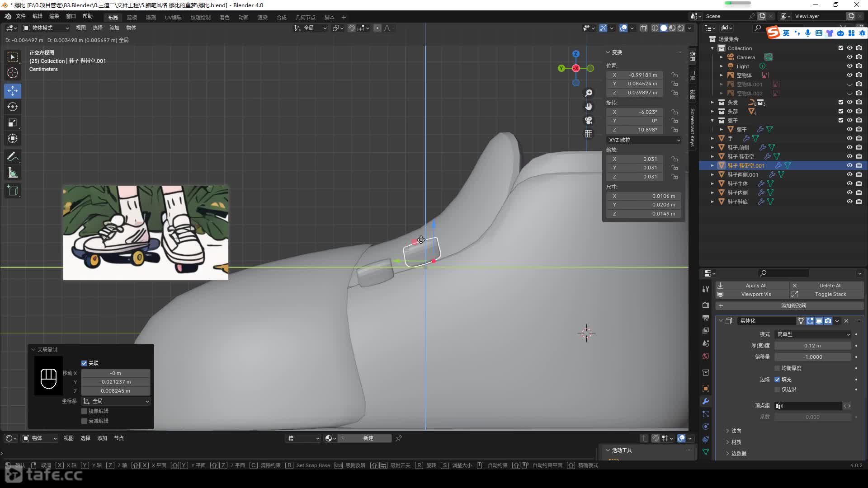Activate the Rotate tool
Image resolution: width=868 pixels, height=488 pixels.
click(13, 107)
